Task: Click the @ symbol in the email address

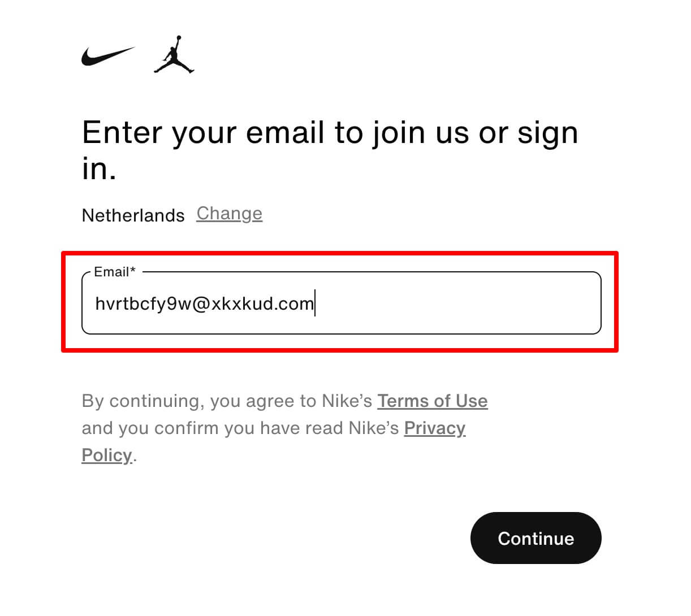Action: point(202,304)
